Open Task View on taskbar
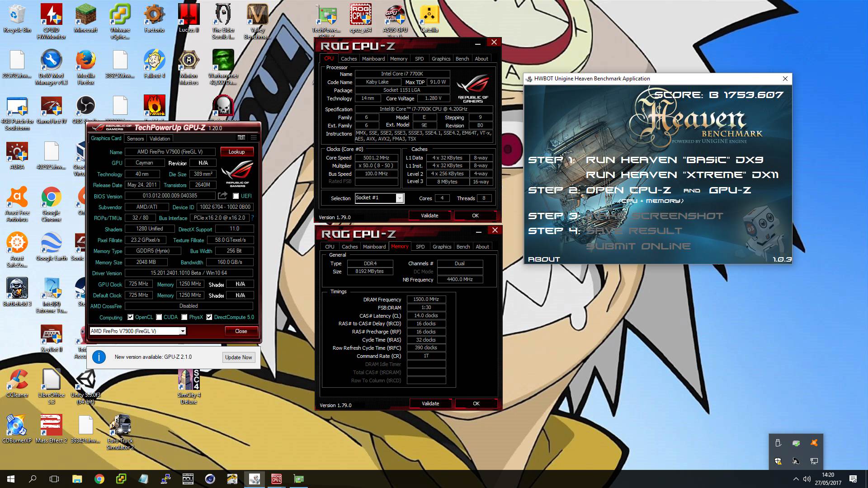The height and width of the screenshot is (488, 868). pos(54,479)
